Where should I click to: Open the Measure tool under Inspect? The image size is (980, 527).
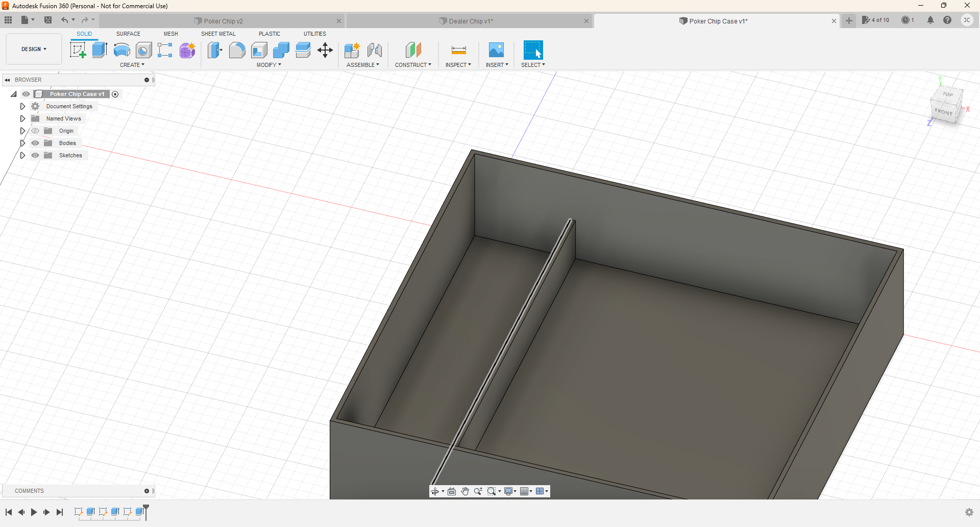[458, 50]
